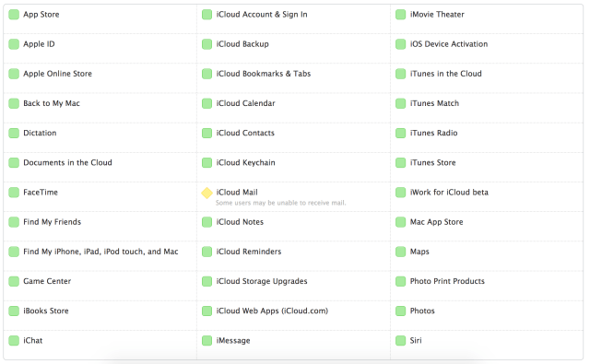
Task: Click the iCloud Keychain status indicator
Action: point(206,163)
